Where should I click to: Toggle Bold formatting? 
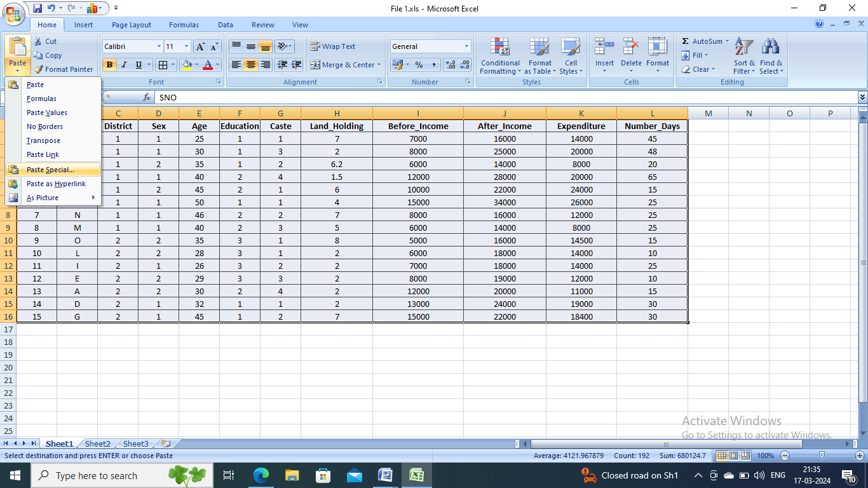click(109, 65)
